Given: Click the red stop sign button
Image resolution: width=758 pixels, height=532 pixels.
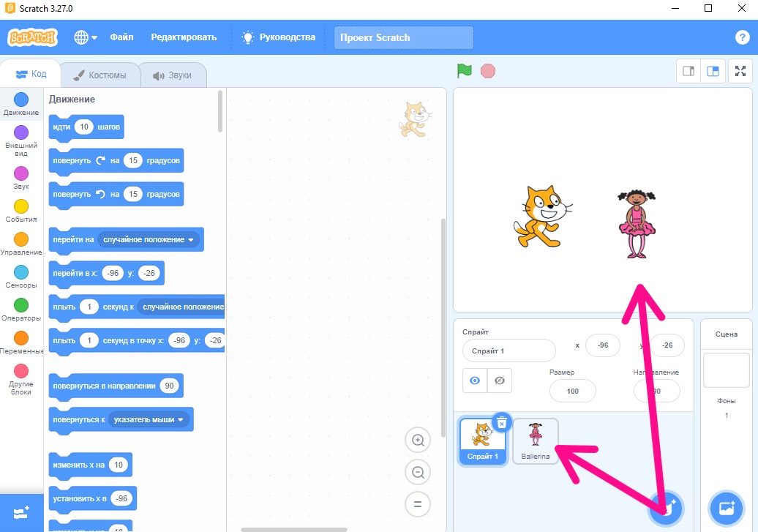Looking at the screenshot, I should pos(488,71).
